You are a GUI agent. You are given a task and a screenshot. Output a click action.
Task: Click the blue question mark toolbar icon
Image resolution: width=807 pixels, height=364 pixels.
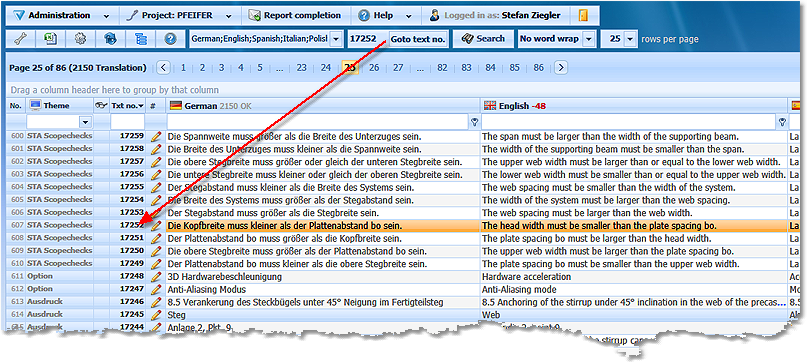pos(170,39)
